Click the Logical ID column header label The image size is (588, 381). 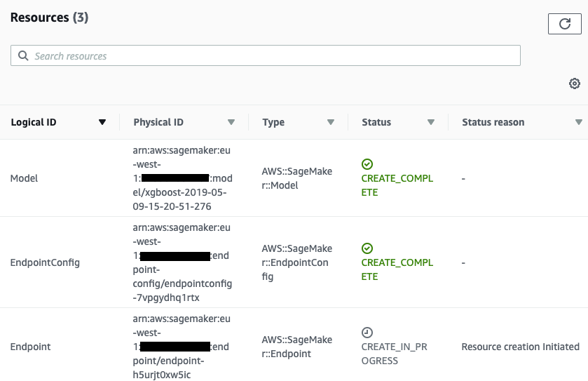point(34,122)
